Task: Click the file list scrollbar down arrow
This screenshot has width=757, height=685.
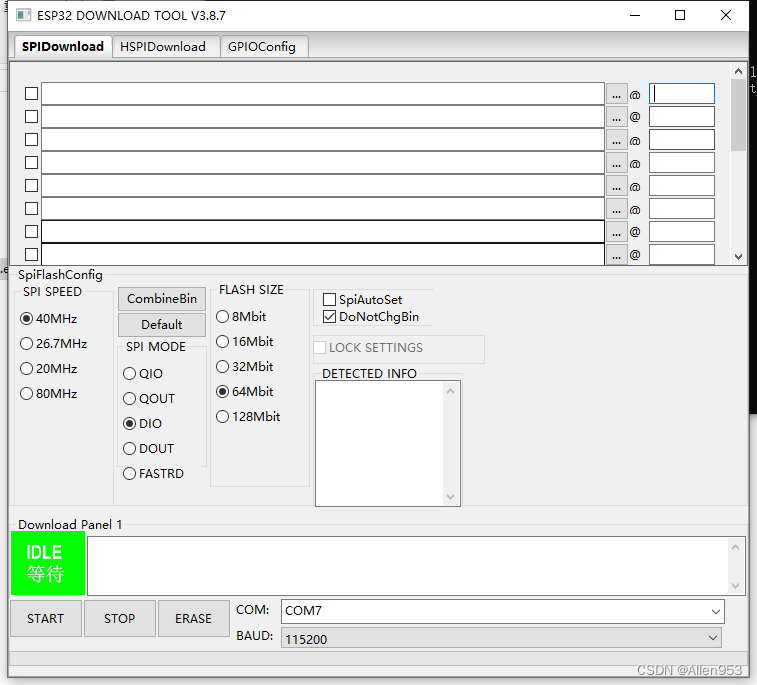Action: 738,257
